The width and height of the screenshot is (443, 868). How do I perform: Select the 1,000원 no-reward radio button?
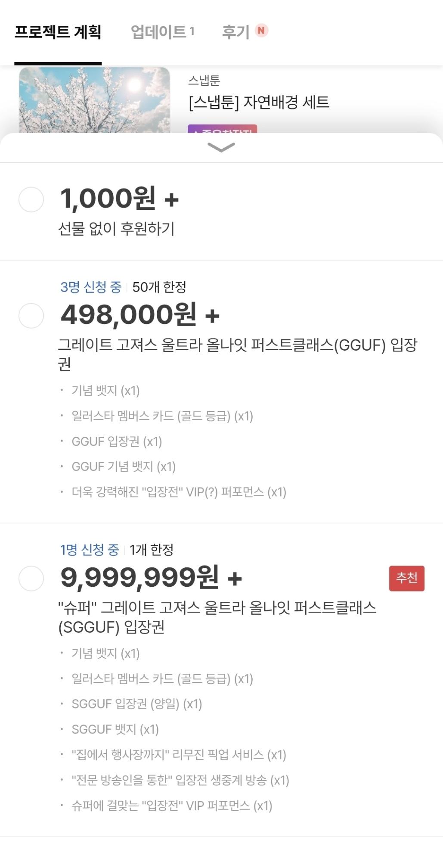click(31, 199)
